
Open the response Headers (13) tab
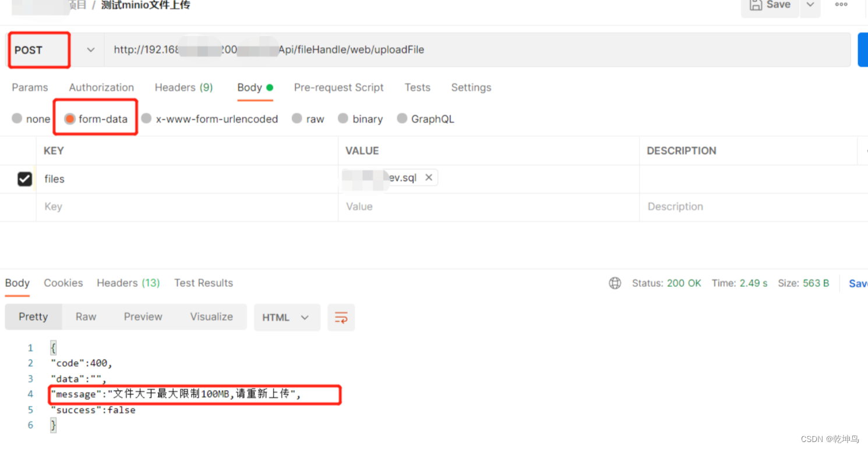[x=128, y=283]
